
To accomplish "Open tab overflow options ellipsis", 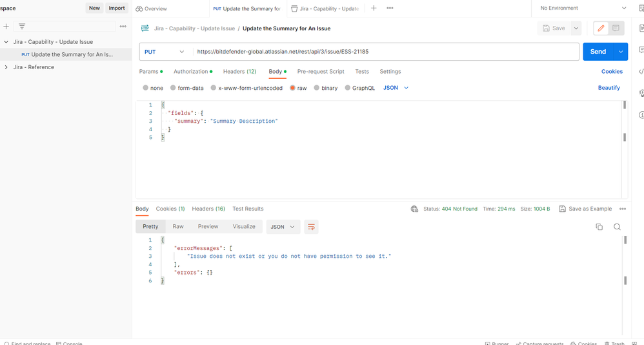I will pos(390,8).
